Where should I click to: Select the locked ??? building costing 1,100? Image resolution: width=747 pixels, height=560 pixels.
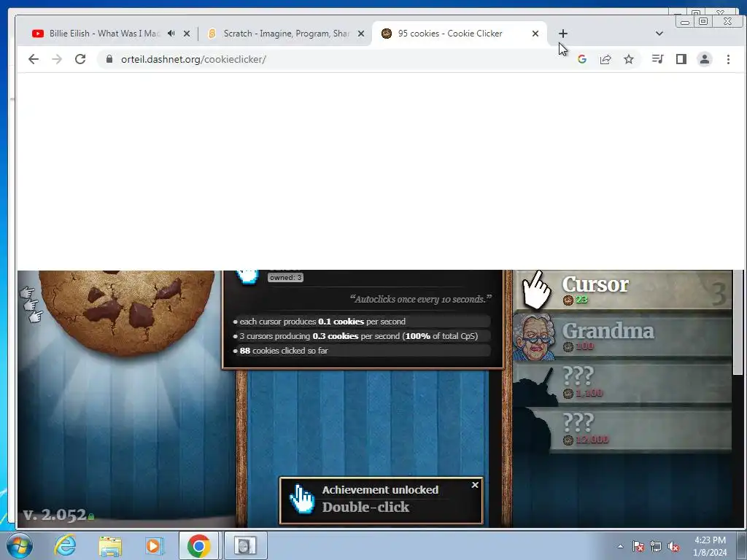pos(622,384)
